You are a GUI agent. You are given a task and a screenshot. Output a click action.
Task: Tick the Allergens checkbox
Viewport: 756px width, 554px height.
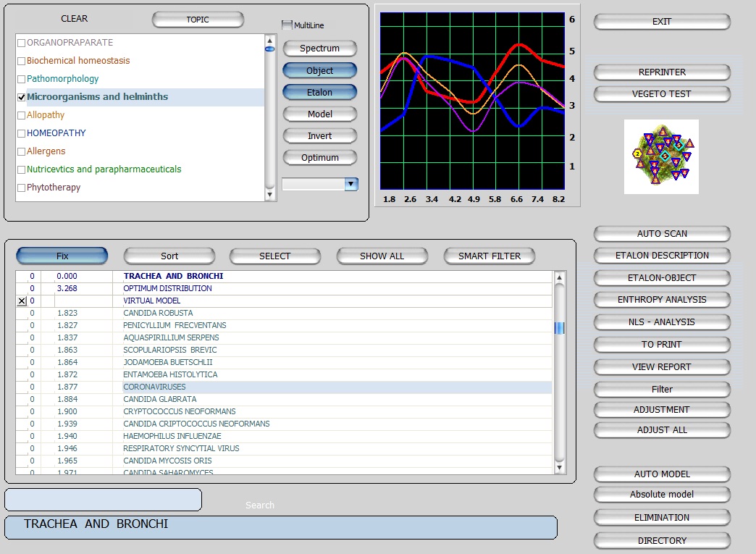pos(21,151)
